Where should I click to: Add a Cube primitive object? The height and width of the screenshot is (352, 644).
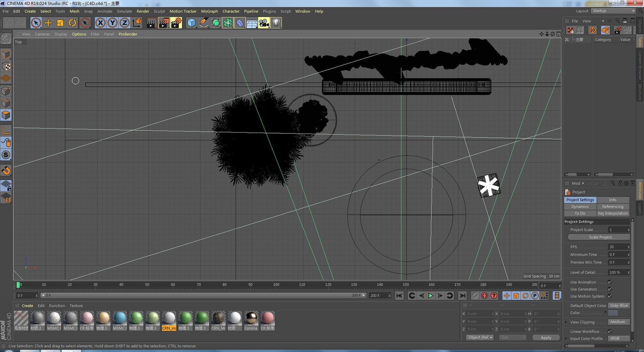coord(191,23)
